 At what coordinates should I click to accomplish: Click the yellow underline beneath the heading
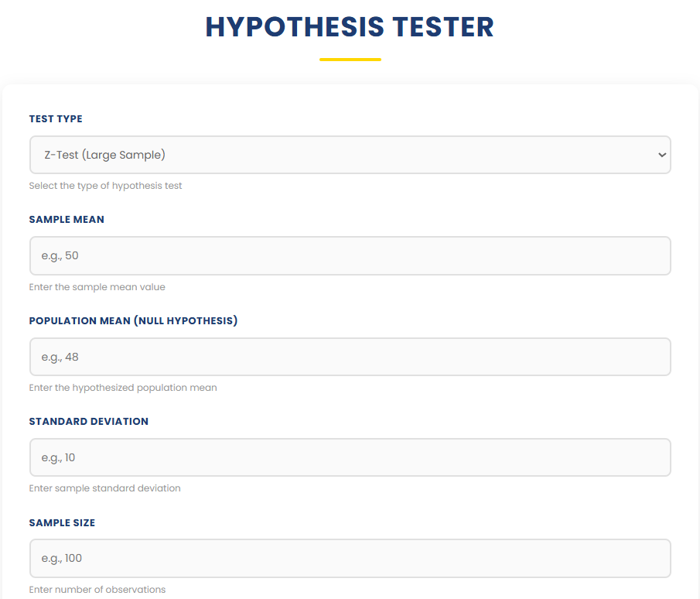click(x=350, y=60)
